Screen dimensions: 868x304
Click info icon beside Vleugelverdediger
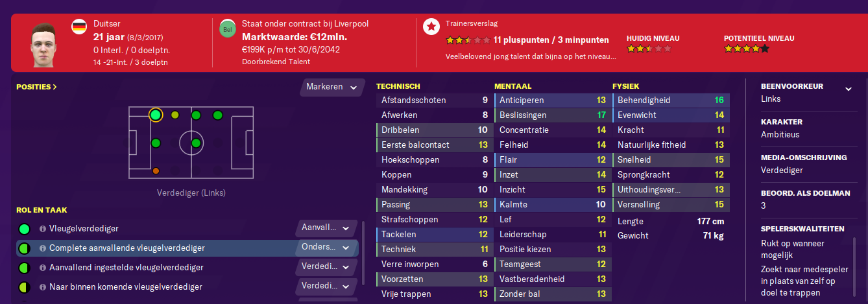point(43,229)
